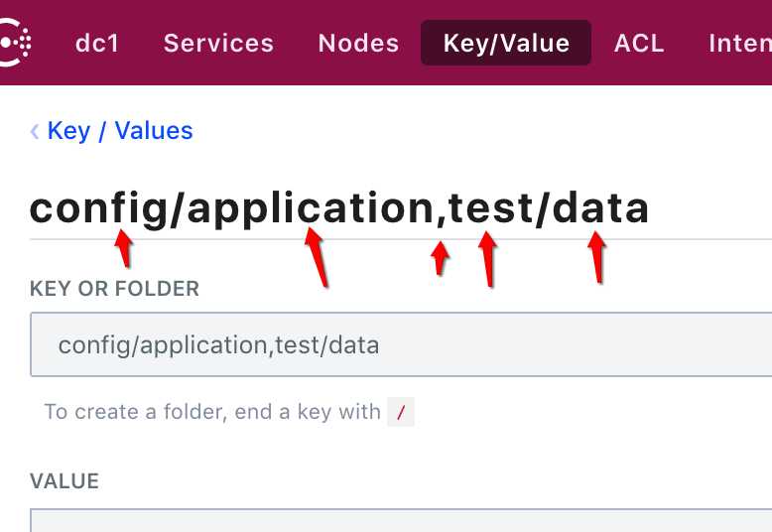Click the config/application,test/data page heading

click(x=338, y=208)
